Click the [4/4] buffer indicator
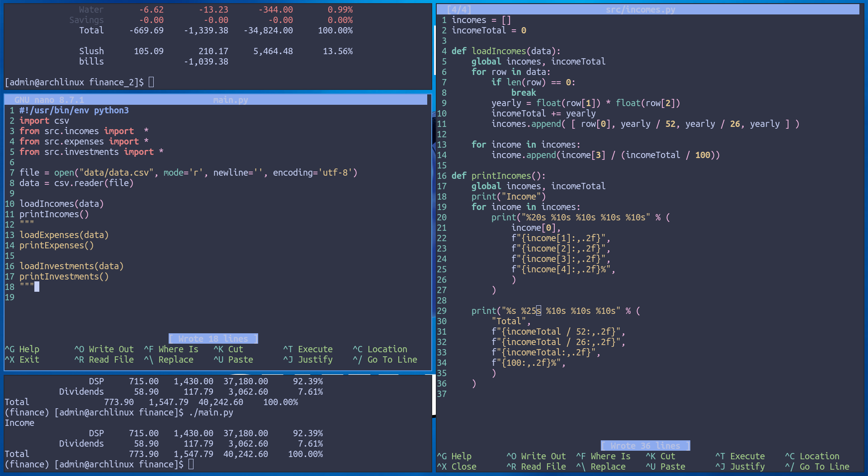 pos(459,9)
